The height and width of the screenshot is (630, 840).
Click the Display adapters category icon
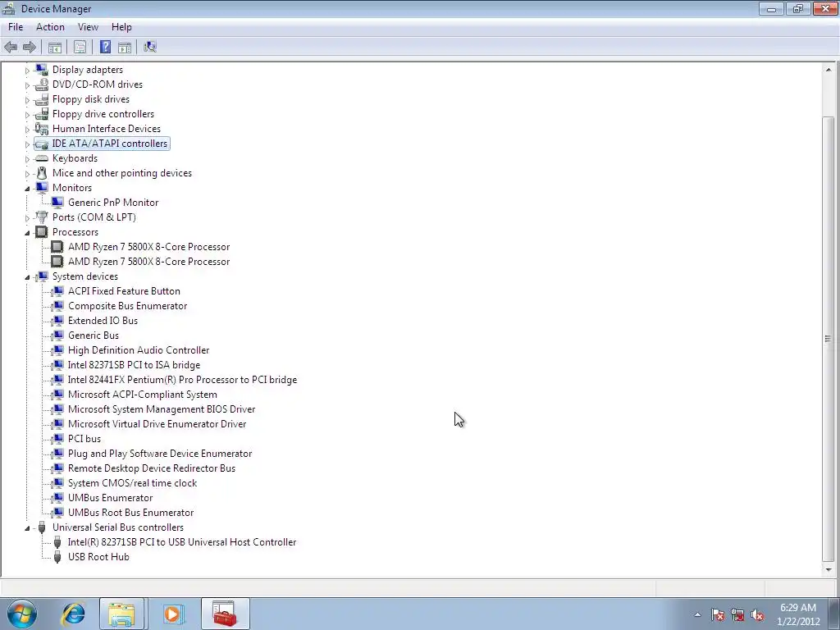41,70
